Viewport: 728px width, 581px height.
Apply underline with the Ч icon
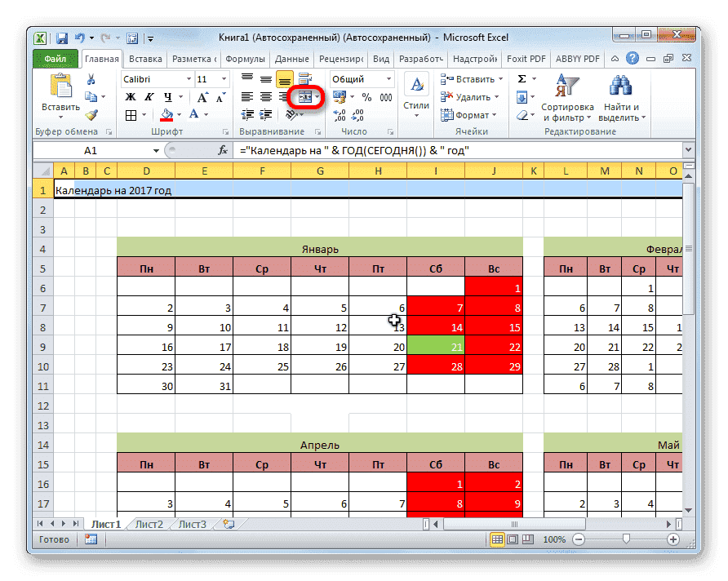pos(167,97)
